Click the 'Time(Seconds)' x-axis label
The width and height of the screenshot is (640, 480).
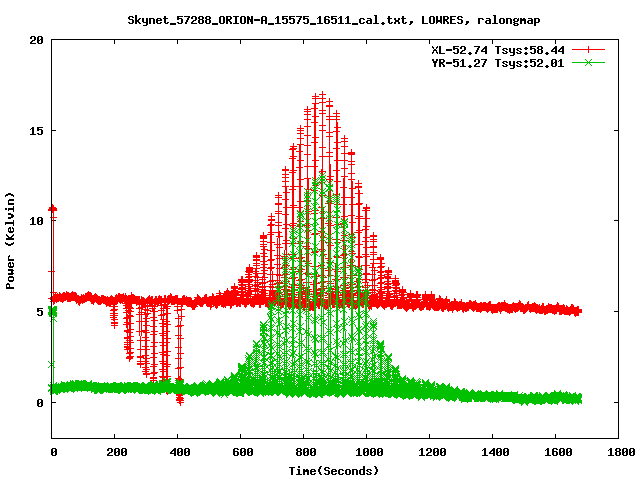[334, 471]
